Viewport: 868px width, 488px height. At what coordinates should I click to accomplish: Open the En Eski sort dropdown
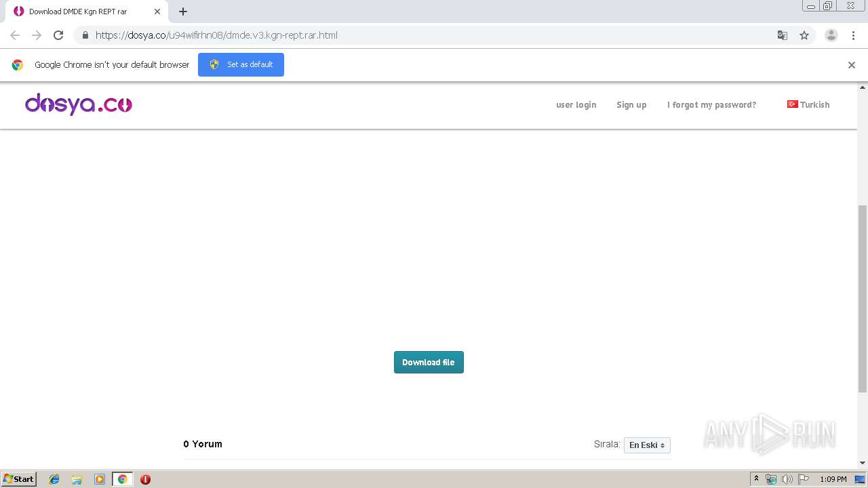click(647, 445)
